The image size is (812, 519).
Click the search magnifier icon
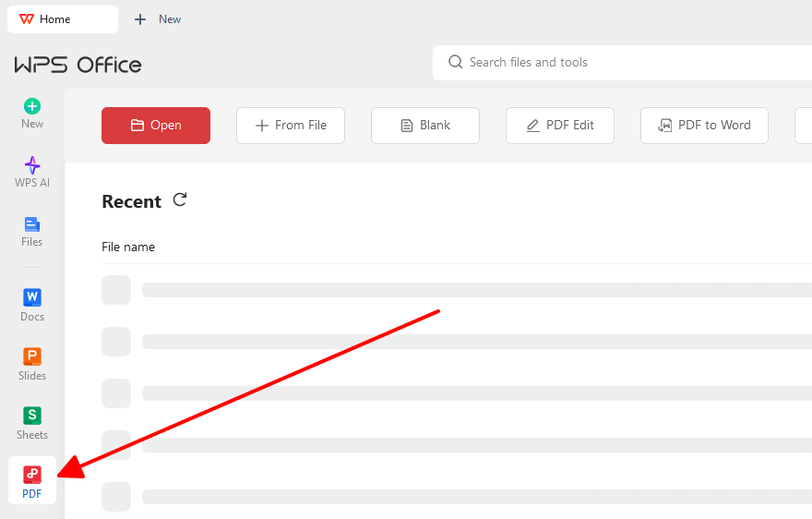coord(455,62)
